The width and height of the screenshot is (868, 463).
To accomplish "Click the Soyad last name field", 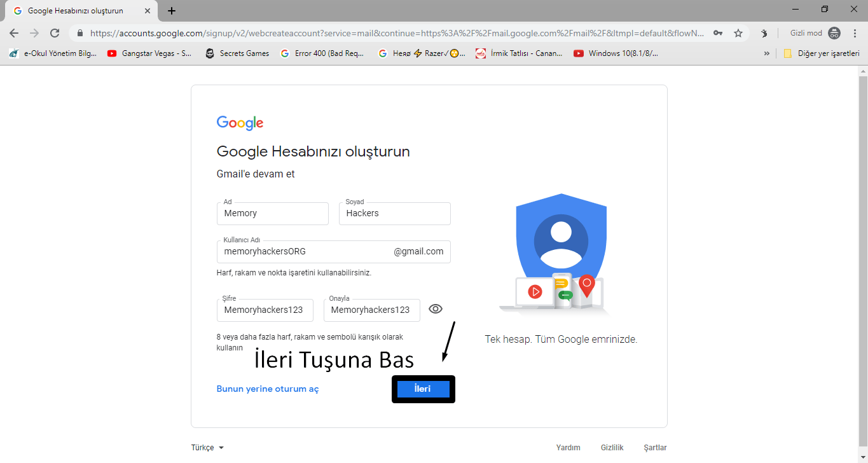I will (394, 213).
